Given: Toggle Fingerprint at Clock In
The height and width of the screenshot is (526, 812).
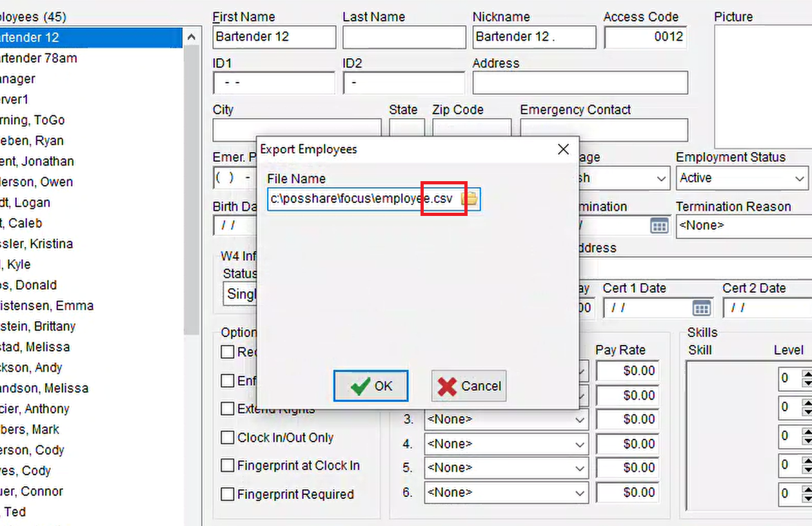Looking at the screenshot, I should click(228, 465).
